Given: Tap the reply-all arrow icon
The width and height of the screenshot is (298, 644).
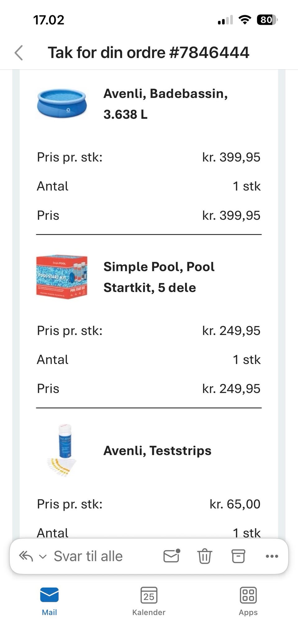Looking at the screenshot, I should (x=26, y=556).
